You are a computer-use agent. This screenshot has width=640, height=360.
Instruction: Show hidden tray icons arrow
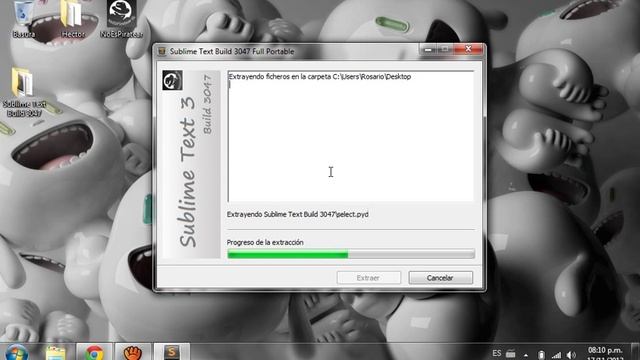coord(526,355)
